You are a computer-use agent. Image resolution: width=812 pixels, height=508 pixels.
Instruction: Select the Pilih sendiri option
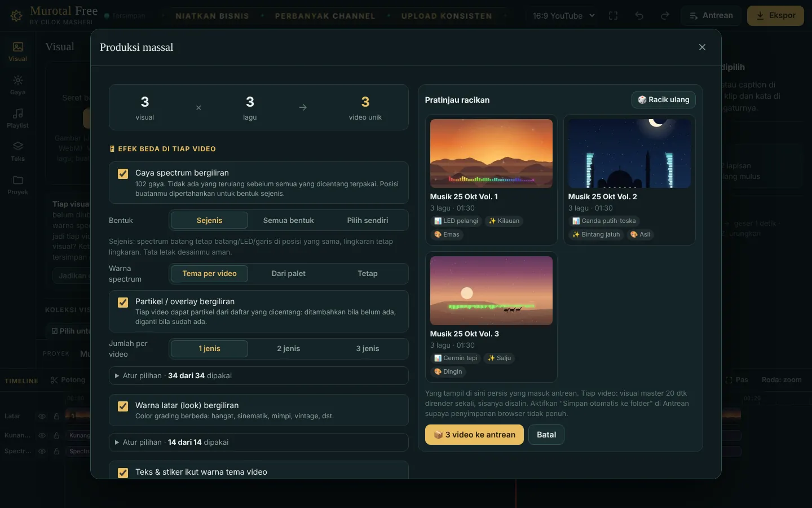point(368,221)
